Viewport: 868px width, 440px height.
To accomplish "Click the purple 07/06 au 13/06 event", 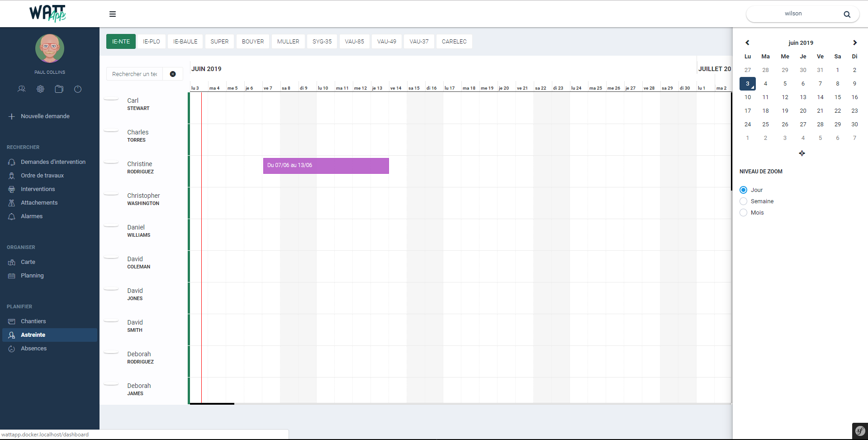I will [326, 166].
